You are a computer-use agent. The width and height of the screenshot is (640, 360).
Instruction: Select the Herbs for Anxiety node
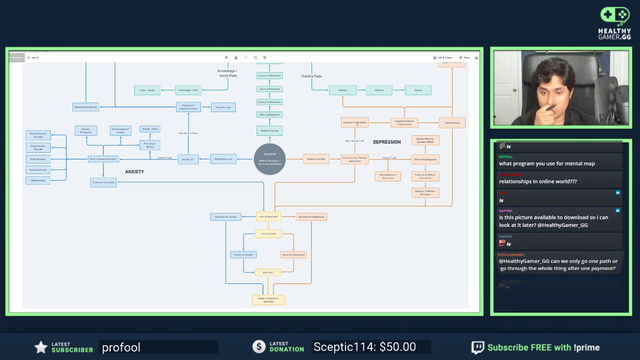tap(243, 255)
